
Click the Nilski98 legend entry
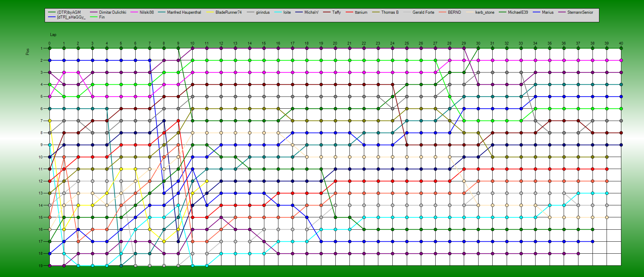pyautogui.click(x=147, y=12)
